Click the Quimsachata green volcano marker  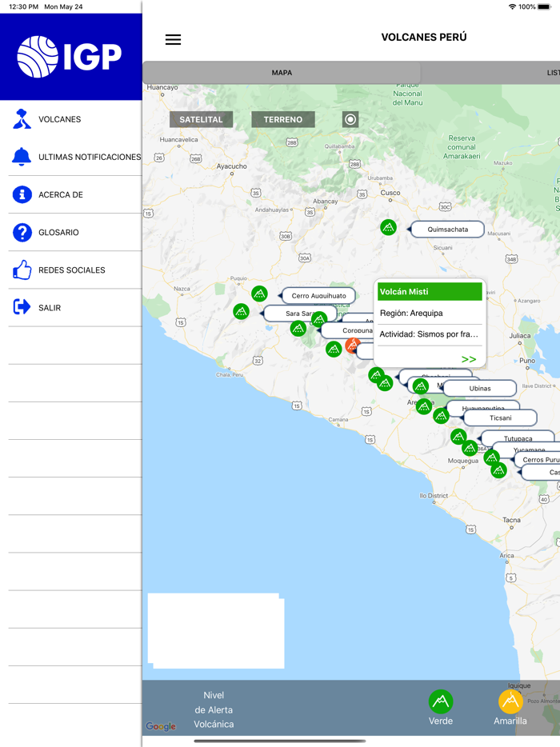[388, 227]
